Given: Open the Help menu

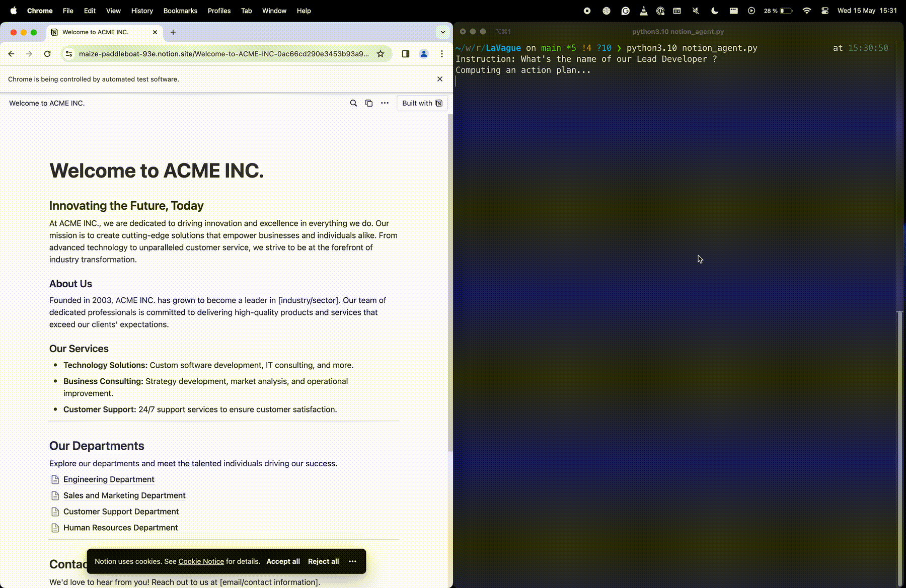Looking at the screenshot, I should point(304,11).
